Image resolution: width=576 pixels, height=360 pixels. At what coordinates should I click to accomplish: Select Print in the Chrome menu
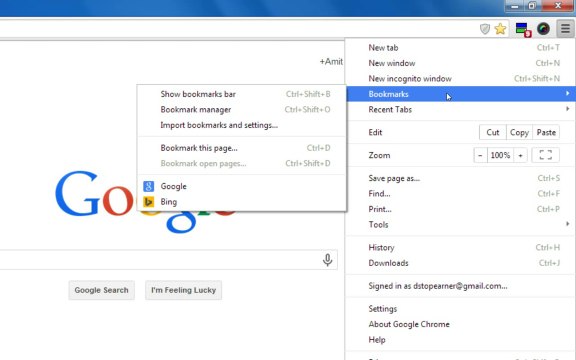pyautogui.click(x=460, y=209)
